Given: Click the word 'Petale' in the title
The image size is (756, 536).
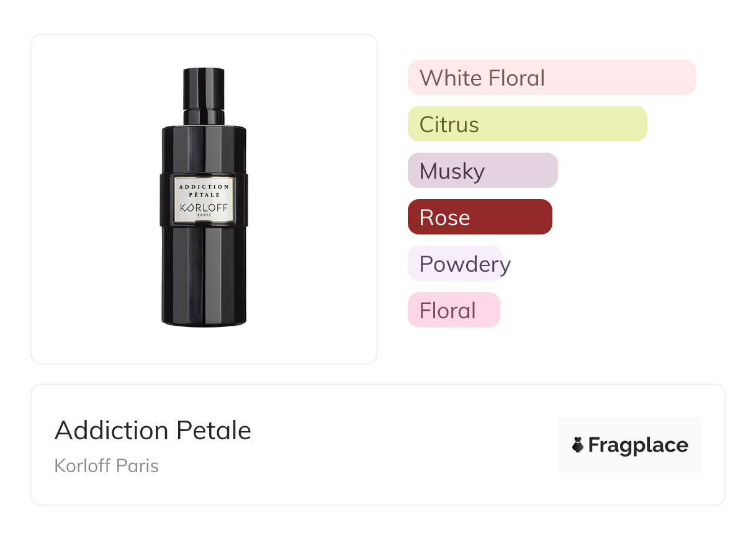Looking at the screenshot, I should 214,430.
